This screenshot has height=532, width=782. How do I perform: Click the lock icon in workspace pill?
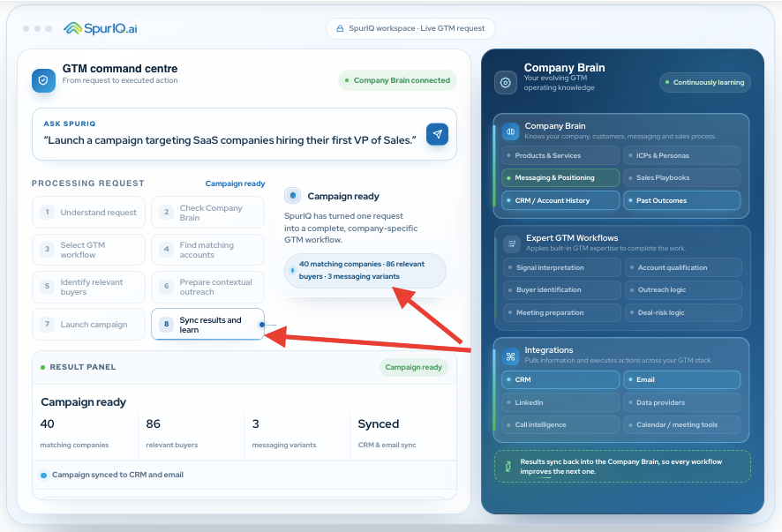tap(340, 28)
